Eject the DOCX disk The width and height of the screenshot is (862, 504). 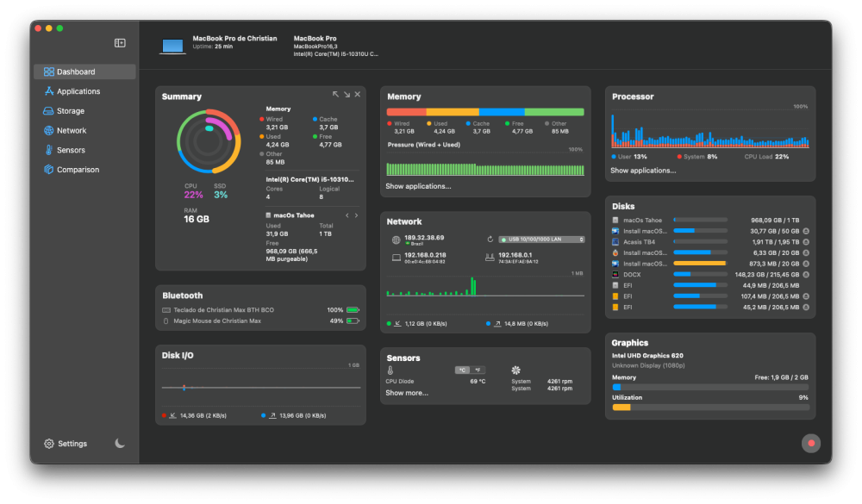[x=806, y=274]
